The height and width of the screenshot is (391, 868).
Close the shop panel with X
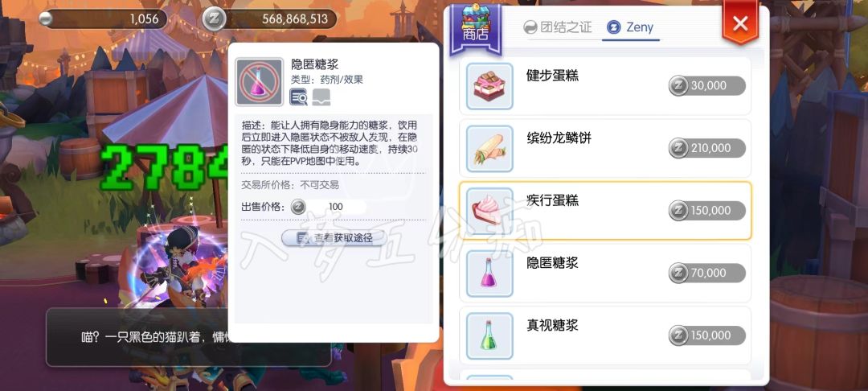[x=740, y=23]
